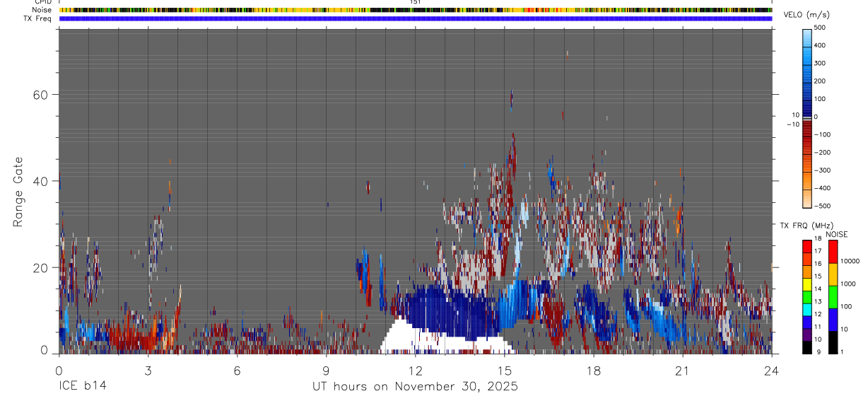
Task: Click the green 13-14 MHz frequency swatch
Action: (807, 298)
